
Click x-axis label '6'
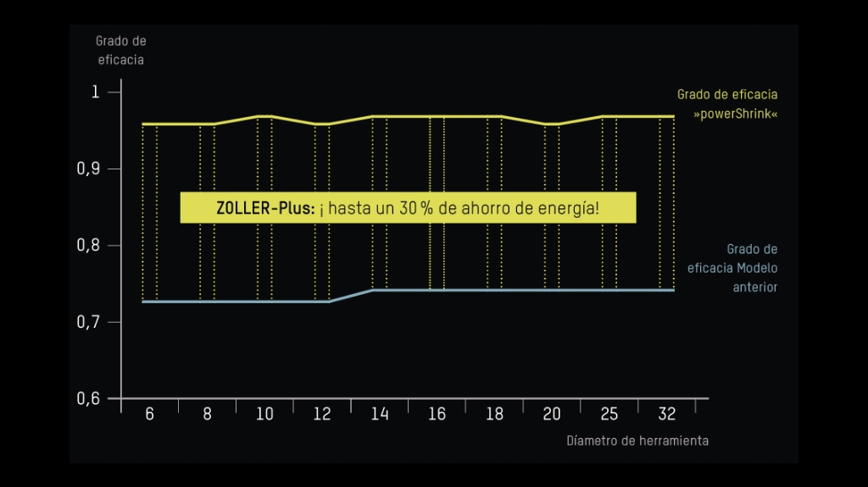[149, 414]
